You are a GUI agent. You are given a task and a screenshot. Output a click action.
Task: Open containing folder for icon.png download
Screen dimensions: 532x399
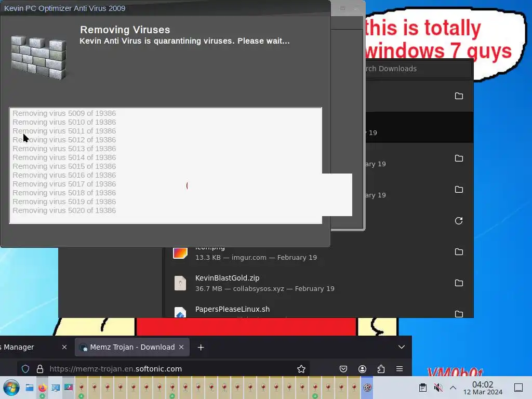point(459,252)
